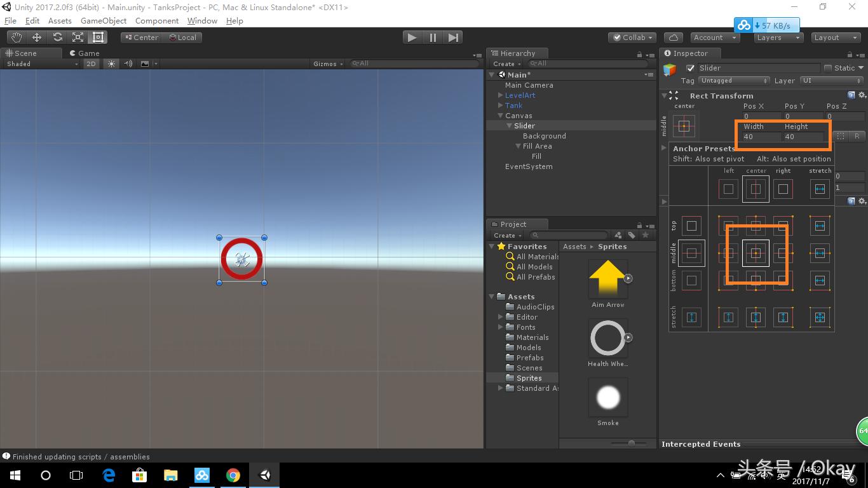Image resolution: width=868 pixels, height=488 pixels.
Task: Toggle the Slider component active checkbox
Action: point(690,67)
